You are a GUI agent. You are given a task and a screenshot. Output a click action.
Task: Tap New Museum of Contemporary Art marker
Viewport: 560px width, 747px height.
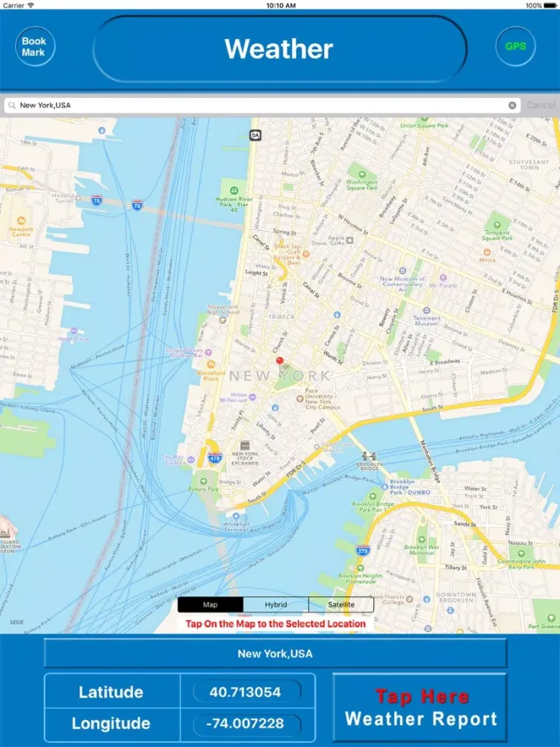tap(402, 271)
